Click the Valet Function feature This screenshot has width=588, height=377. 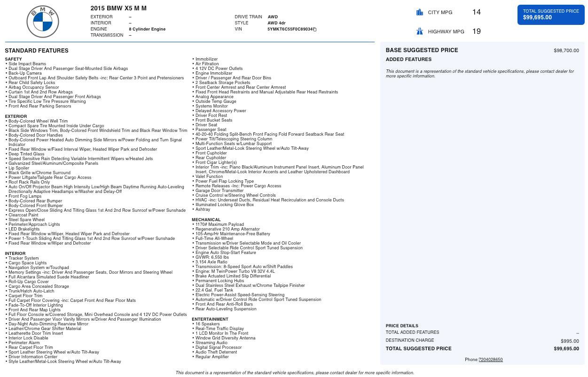coord(209,177)
